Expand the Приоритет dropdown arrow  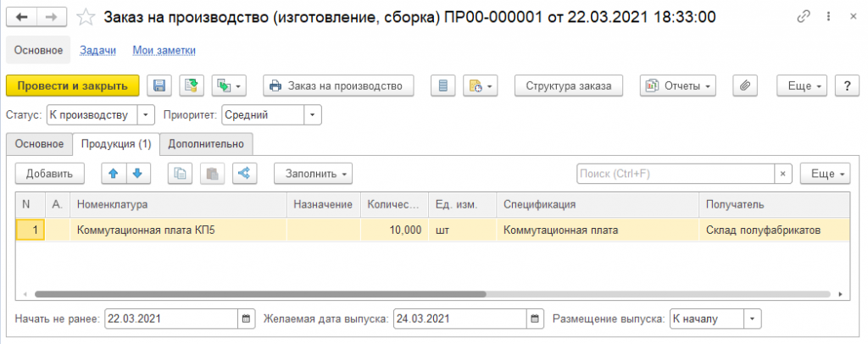(x=313, y=115)
